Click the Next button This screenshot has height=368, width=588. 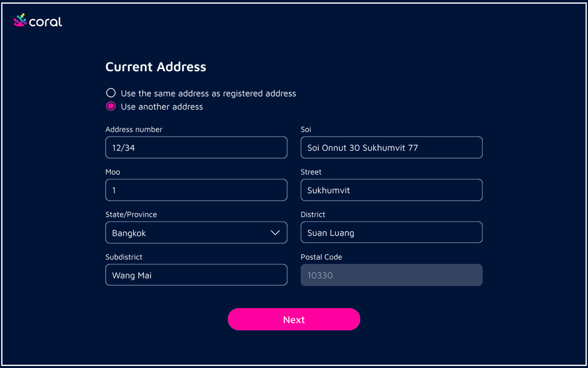point(294,319)
